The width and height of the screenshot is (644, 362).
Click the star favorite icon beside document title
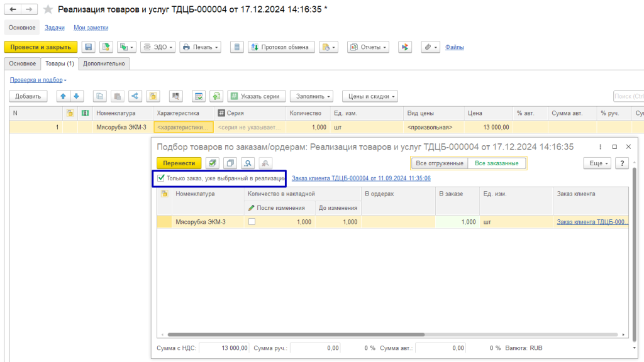pos(48,9)
